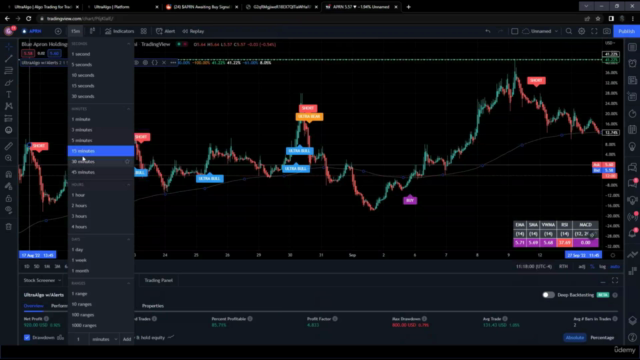Open the prediction and measurement tools
Image resolution: width=640 pixels, height=360 pixels.
coord(9,118)
